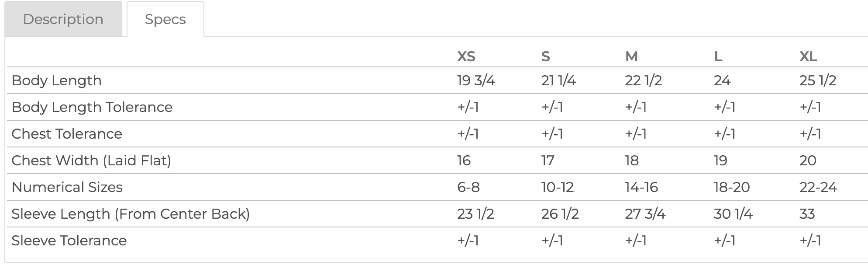Select the Sleeve Length (From Center Back) label
This screenshot has width=868, height=269.
point(131,214)
